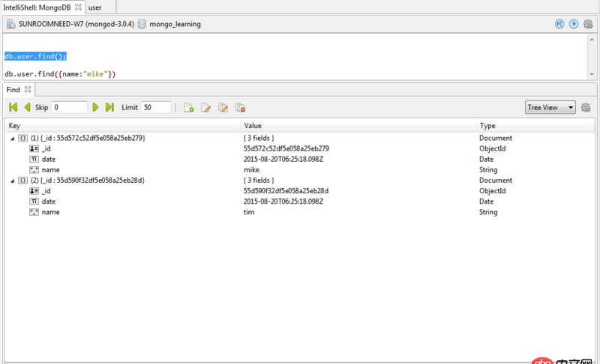Image resolution: width=600 pixels, height=364 pixels.
Task: Click the String type cell in mike row
Action: pos(488,170)
